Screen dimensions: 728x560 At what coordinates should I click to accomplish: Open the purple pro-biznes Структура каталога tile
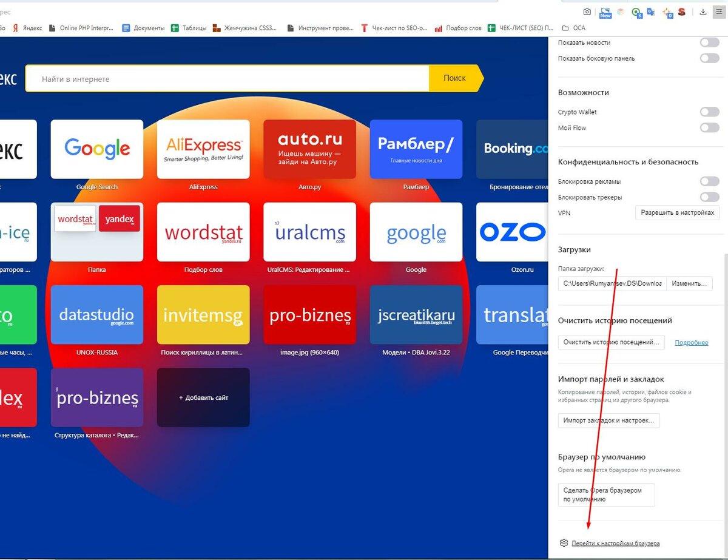point(97,397)
